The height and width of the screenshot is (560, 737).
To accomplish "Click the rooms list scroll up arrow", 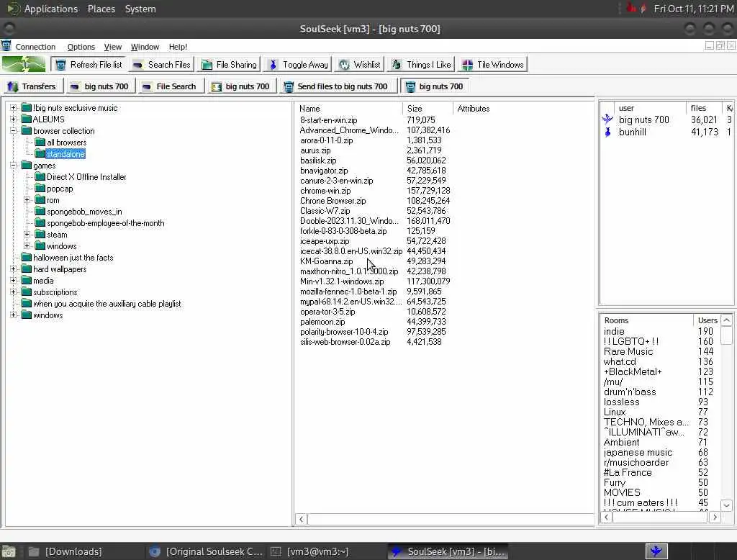I will click(x=726, y=320).
